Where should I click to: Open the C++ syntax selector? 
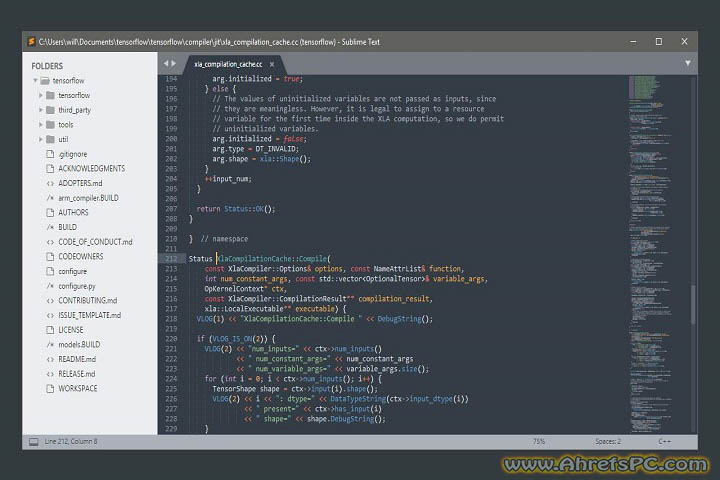664,441
